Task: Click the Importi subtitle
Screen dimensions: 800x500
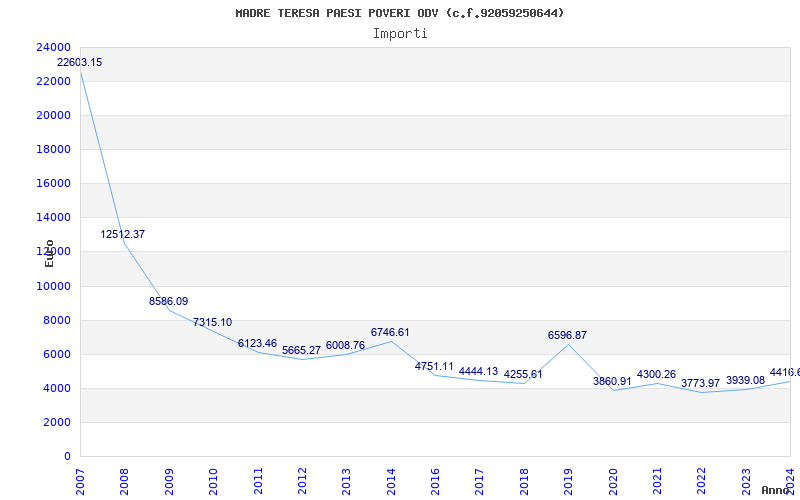Action: click(x=400, y=34)
